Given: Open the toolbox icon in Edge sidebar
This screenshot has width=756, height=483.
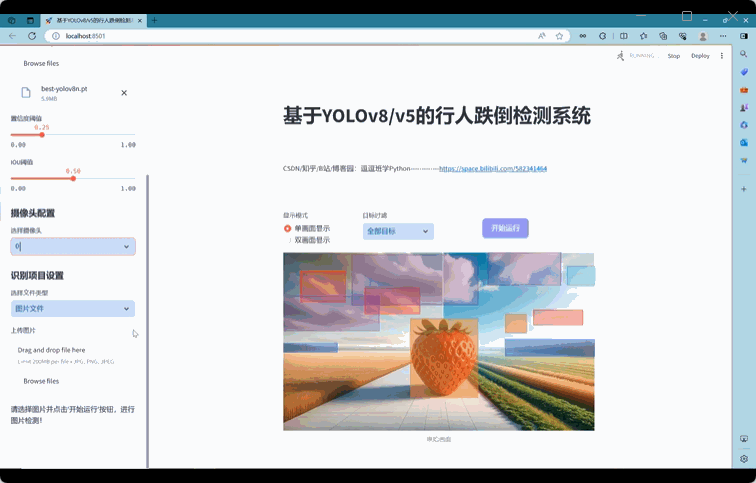Looking at the screenshot, I should [744, 90].
